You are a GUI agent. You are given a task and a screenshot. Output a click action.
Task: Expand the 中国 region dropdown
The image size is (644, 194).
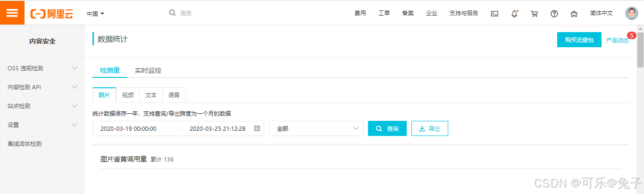(95, 14)
